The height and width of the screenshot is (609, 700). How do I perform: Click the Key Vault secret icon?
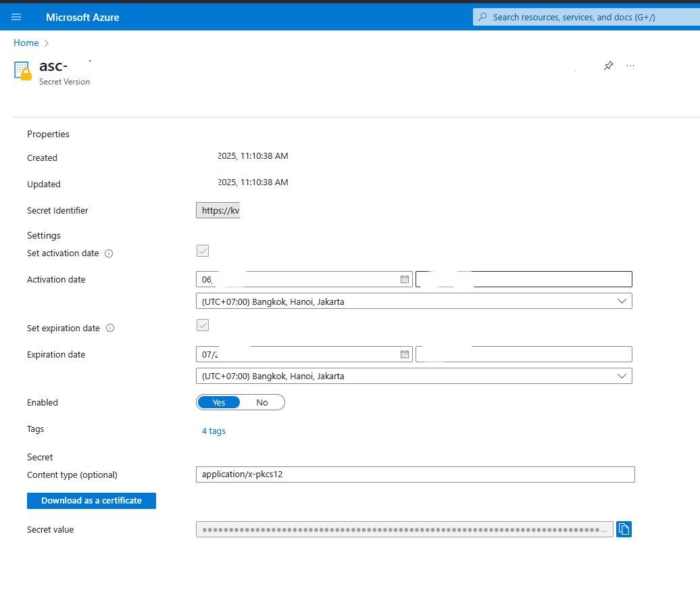click(x=23, y=70)
